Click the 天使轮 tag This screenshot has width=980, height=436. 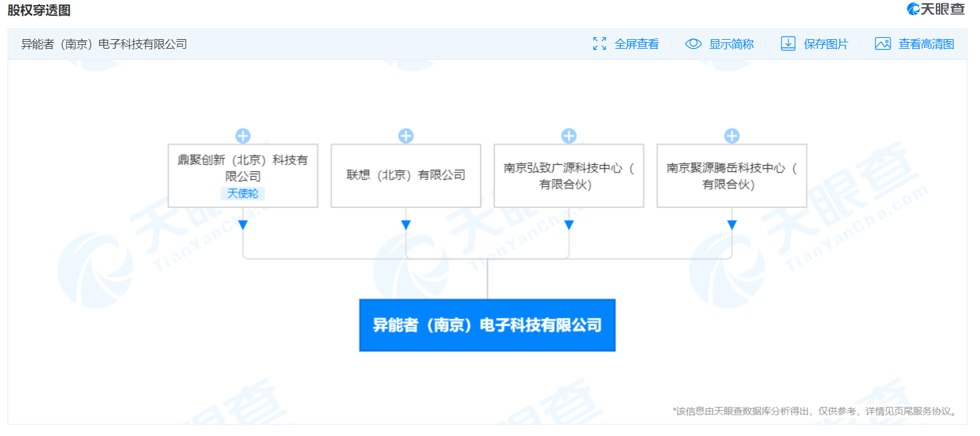point(243,193)
